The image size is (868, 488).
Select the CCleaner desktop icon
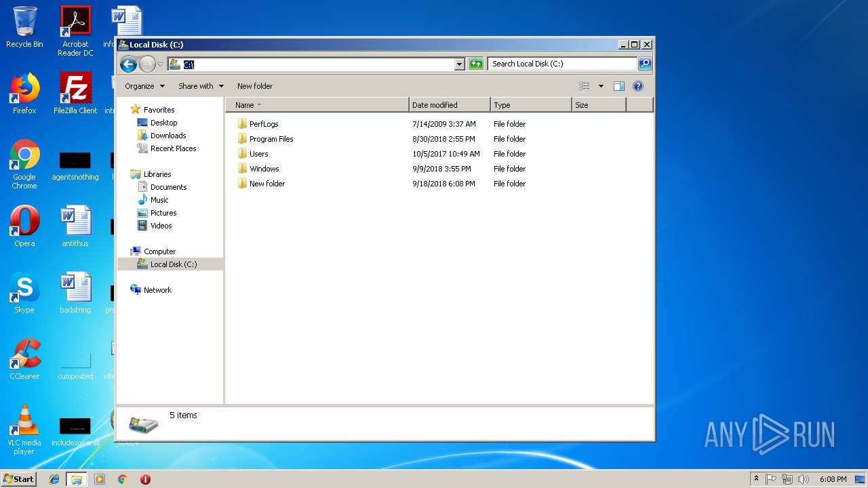pyautogui.click(x=24, y=359)
